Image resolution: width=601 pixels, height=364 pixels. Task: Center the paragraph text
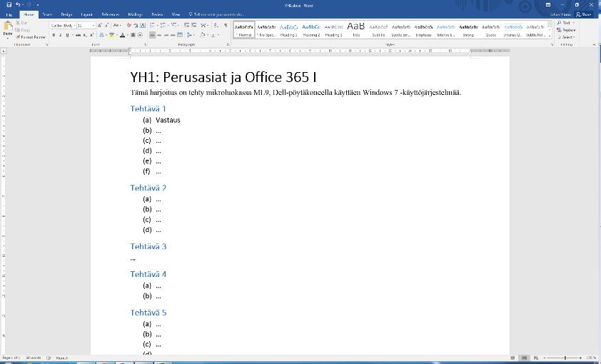[x=159, y=35]
